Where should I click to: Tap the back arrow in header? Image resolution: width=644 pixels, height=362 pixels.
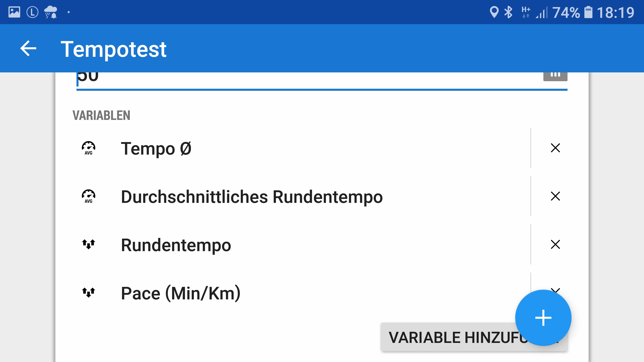point(28,48)
